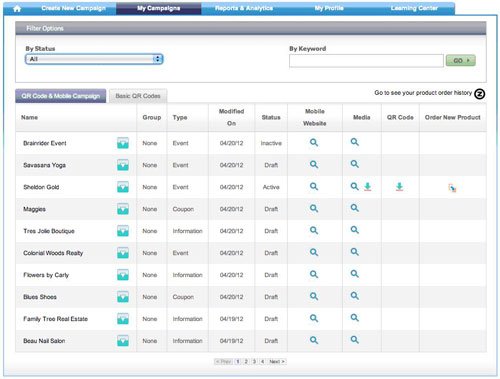Preview Beau Nail Salon mobile website

[x=314, y=341]
